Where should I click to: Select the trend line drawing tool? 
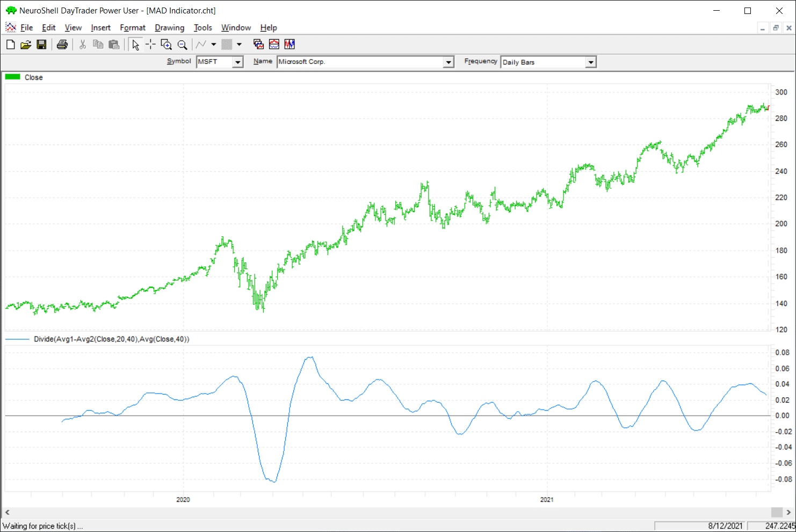201,45
